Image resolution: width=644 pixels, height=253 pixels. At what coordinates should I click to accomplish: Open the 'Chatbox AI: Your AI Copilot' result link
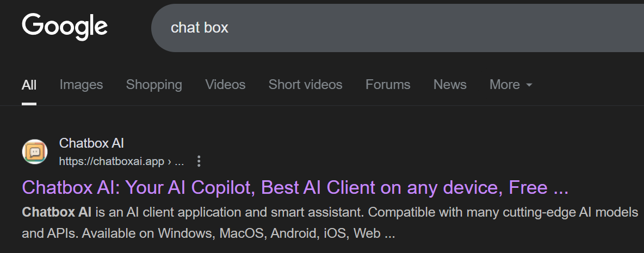tap(295, 188)
